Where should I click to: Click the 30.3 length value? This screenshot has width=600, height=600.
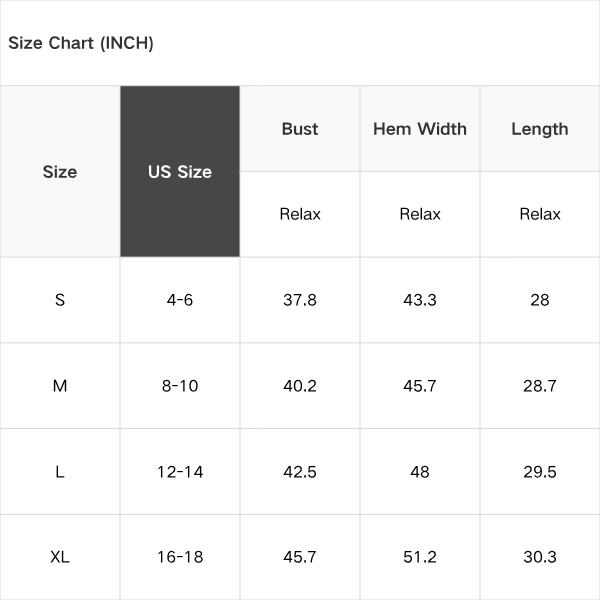(540, 557)
